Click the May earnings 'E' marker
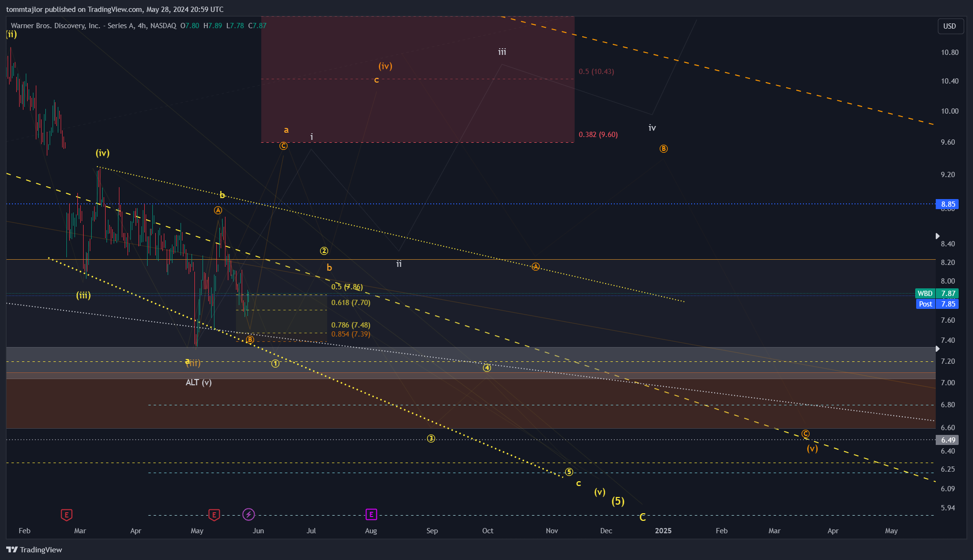This screenshot has height=560, width=973. coord(214,515)
